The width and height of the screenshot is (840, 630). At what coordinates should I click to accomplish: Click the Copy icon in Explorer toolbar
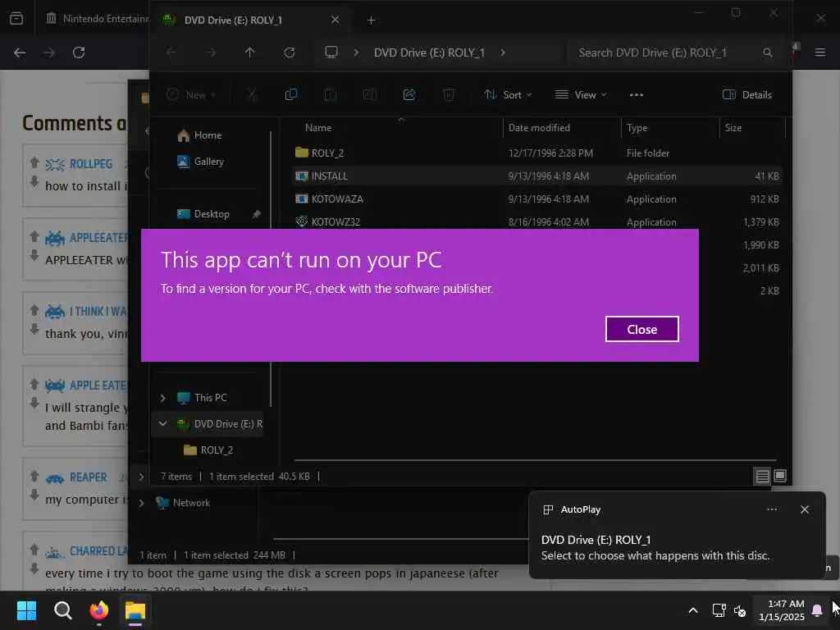[291, 95]
